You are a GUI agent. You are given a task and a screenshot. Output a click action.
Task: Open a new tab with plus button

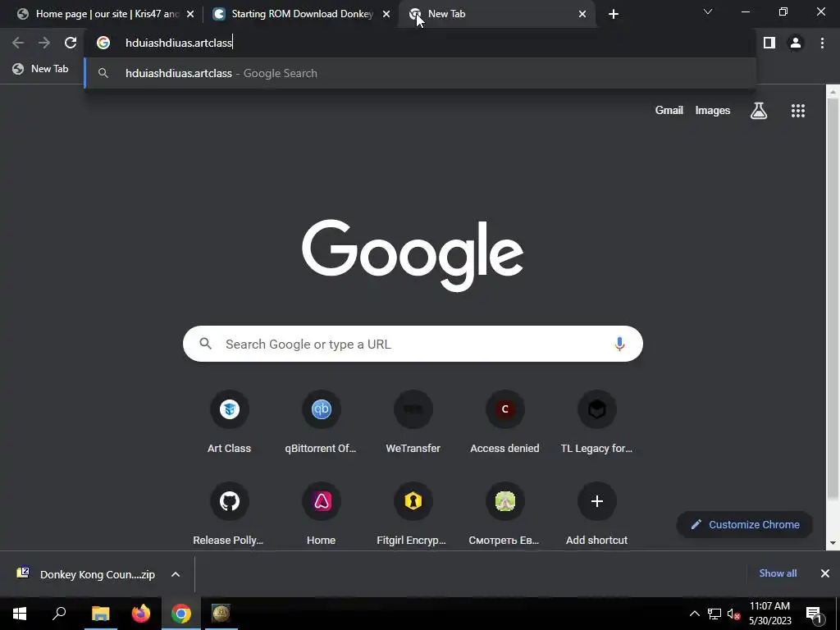614,14
